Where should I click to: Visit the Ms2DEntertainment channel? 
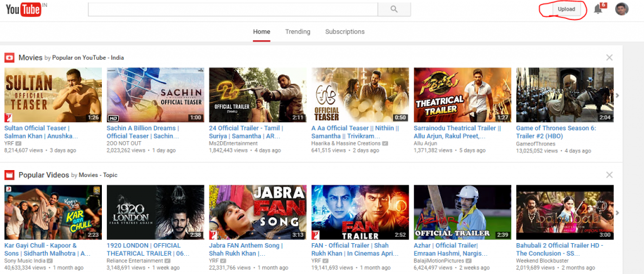(x=233, y=143)
